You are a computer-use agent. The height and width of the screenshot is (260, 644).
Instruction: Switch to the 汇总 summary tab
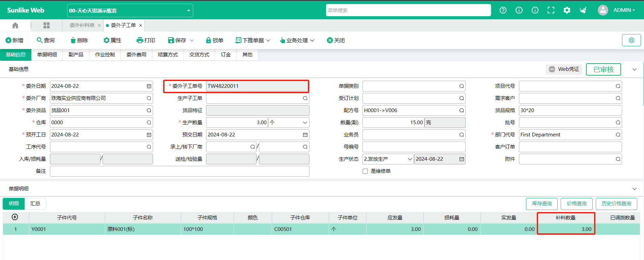pyautogui.click(x=35, y=204)
